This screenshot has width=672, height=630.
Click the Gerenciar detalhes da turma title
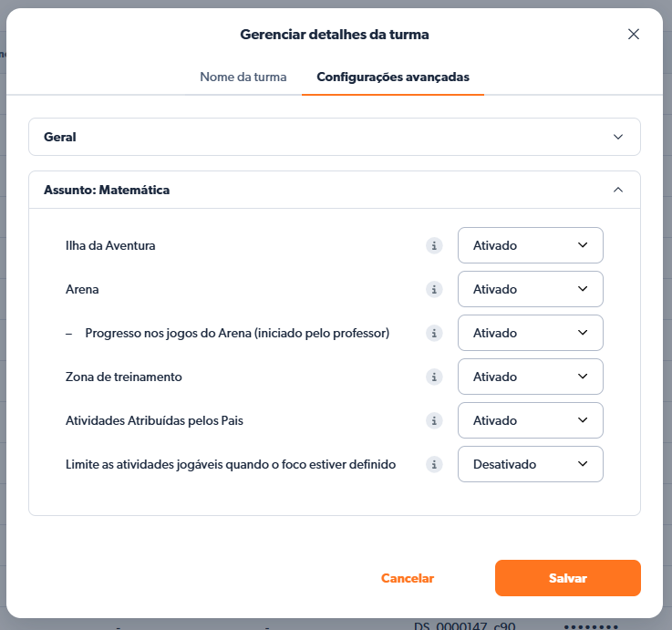pyautogui.click(x=334, y=35)
